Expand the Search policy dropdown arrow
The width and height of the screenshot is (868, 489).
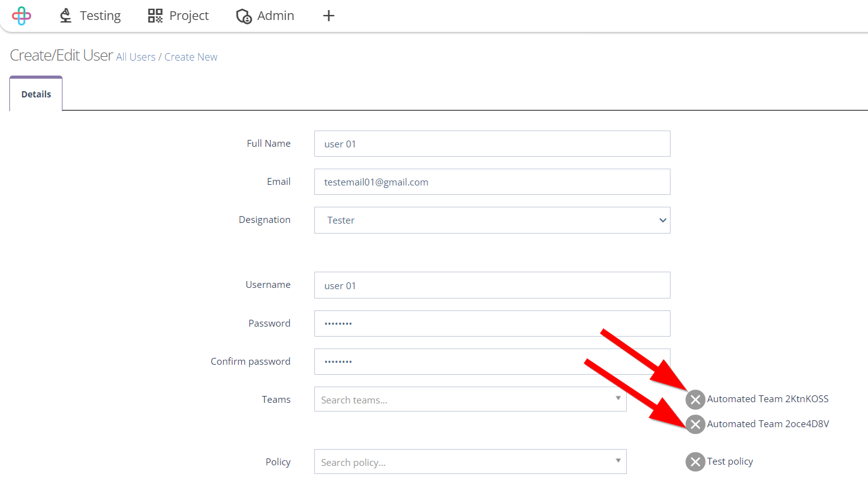[x=618, y=461]
